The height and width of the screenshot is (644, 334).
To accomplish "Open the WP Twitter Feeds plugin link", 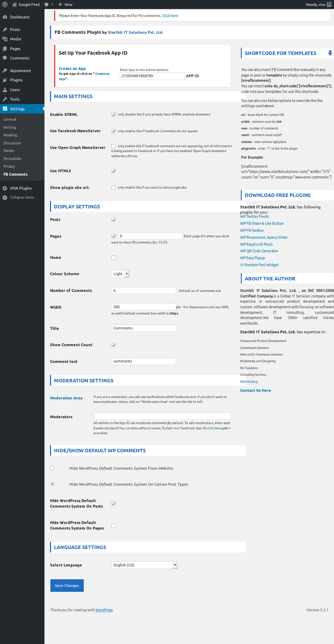I will coord(254,216).
